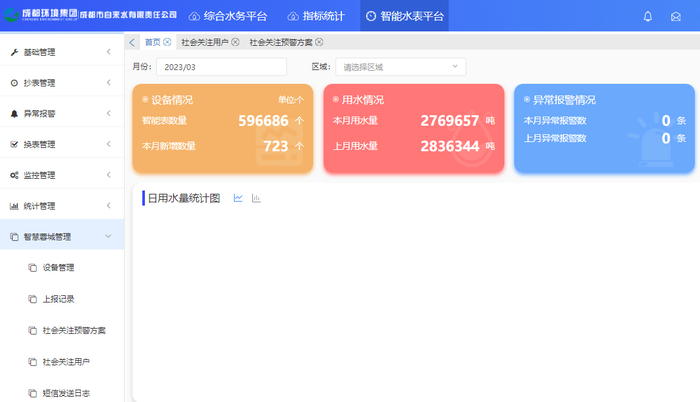Open the 指标统计 top menu
Image resolution: width=700 pixels, height=402 pixels.
[316, 17]
